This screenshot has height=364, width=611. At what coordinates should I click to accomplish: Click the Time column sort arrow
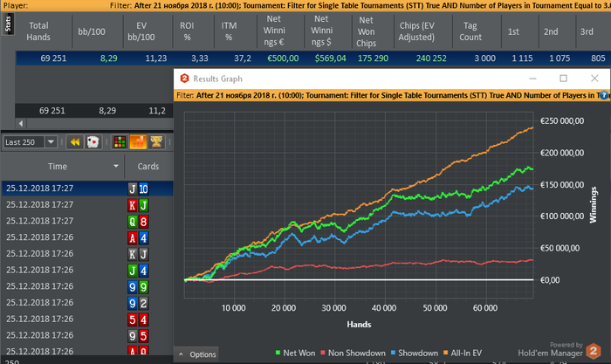pyautogui.click(x=116, y=166)
